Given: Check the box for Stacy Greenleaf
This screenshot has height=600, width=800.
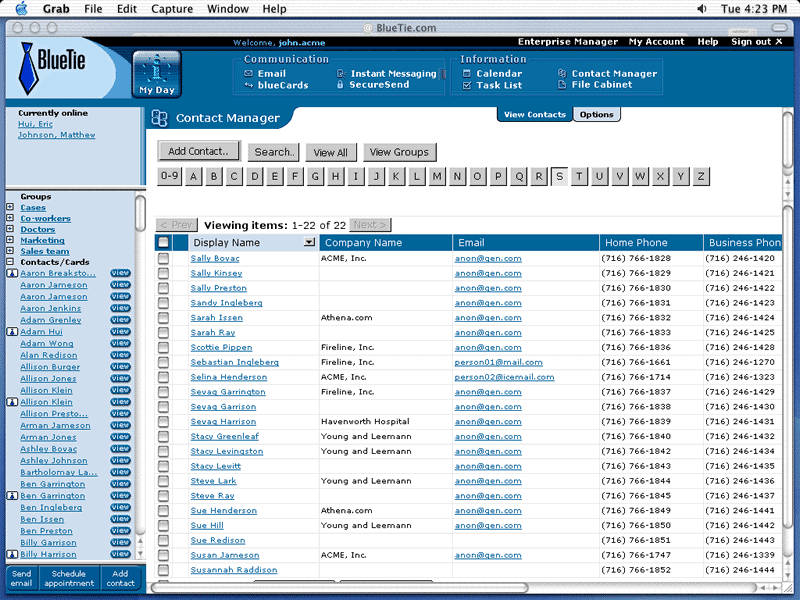Looking at the screenshot, I should [163, 437].
